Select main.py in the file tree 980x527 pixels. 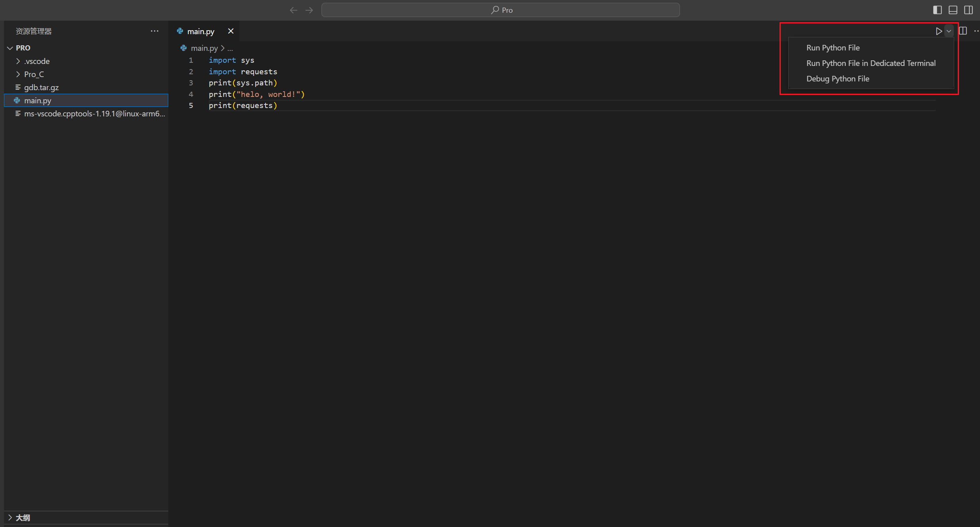click(86, 100)
